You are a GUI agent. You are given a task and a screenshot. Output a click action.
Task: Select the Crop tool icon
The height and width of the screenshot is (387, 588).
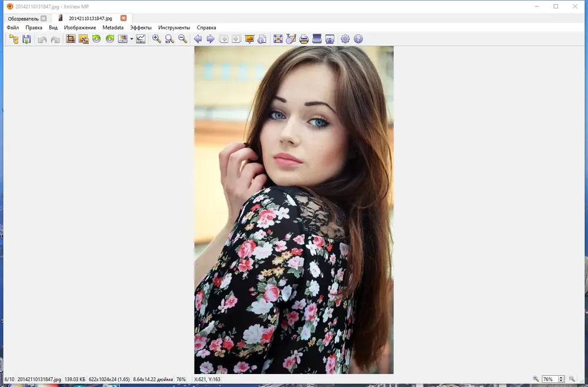click(x=71, y=39)
